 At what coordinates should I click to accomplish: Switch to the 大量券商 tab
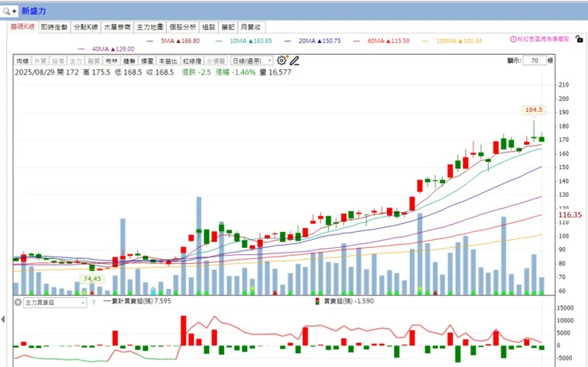click(x=117, y=27)
